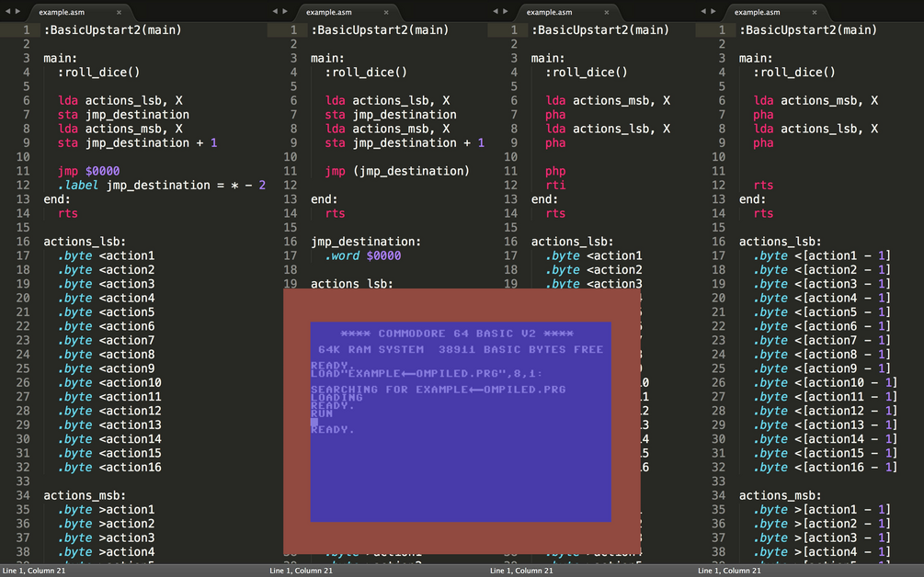Close the example.asm tab in the second pane
924x577 pixels.
point(386,12)
